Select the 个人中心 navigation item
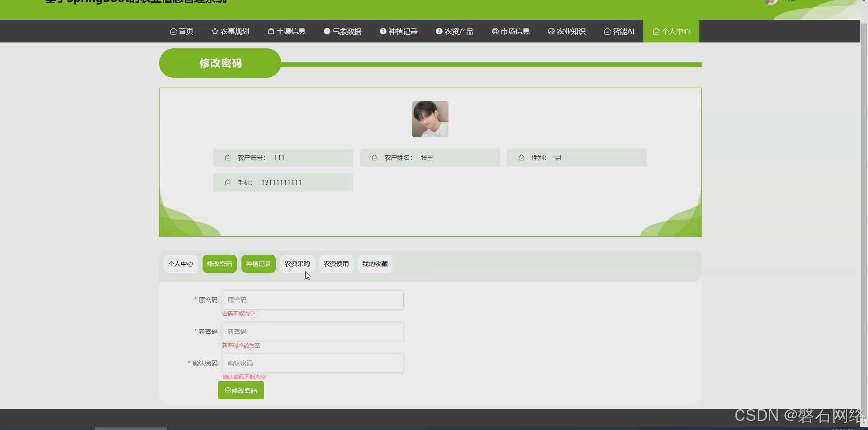 pyautogui.click(x=671, y=31)
